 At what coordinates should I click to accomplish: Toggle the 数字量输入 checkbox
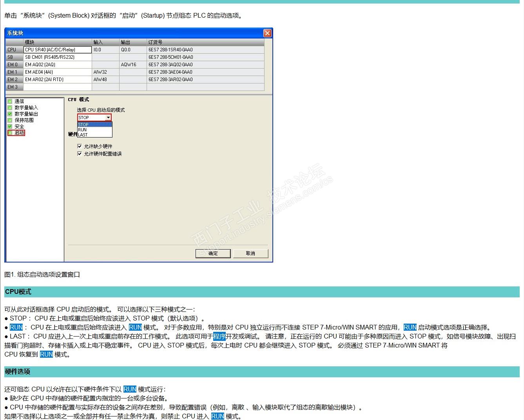(10, 108)
